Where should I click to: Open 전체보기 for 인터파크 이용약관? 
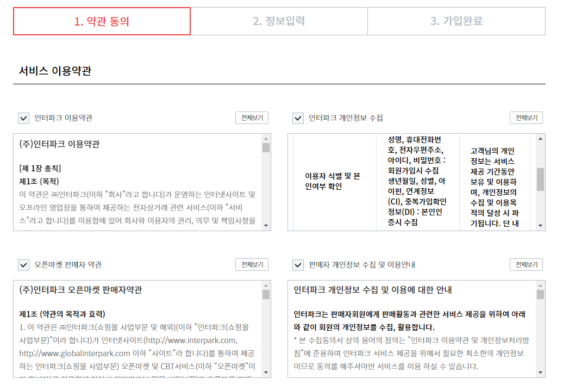[253, 117]
